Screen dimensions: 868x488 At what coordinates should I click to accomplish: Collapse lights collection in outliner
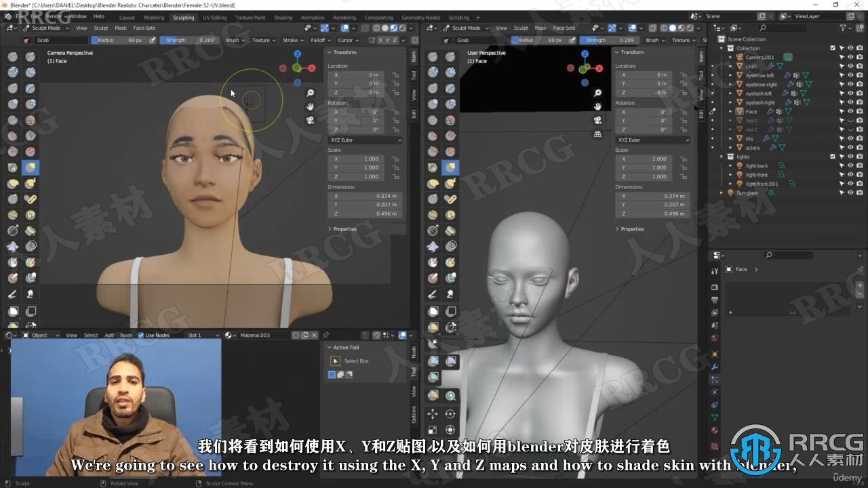point(722,157)
